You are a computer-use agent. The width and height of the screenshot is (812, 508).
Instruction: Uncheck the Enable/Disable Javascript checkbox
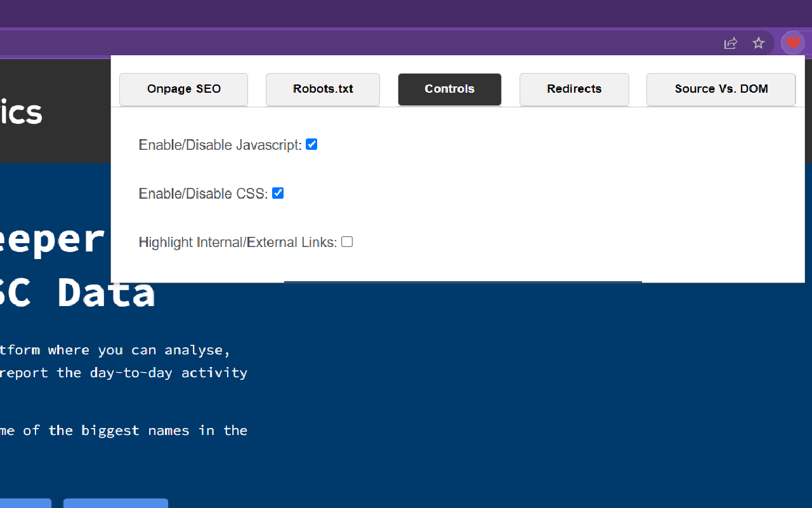click(x=311, y=144)
